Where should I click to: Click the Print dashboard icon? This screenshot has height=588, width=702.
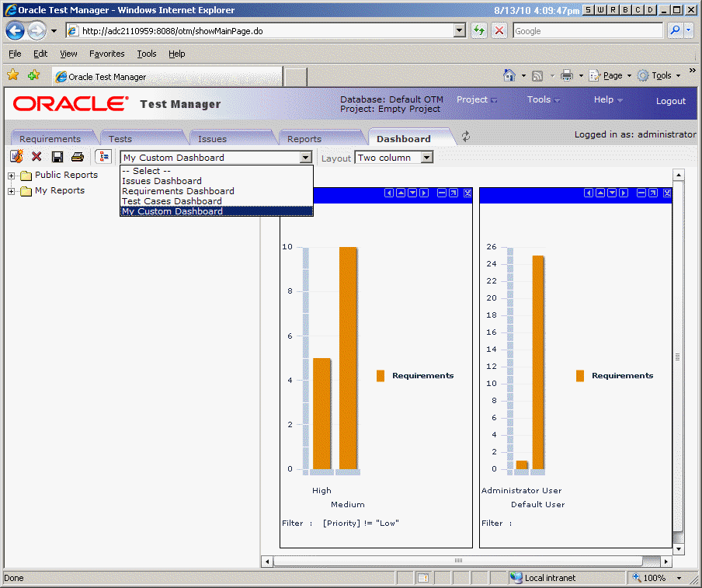(x=78, y=157)
